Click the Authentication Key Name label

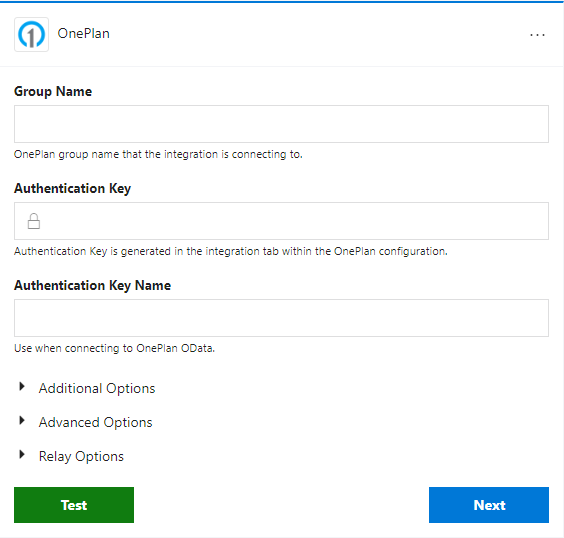[92, 286]
